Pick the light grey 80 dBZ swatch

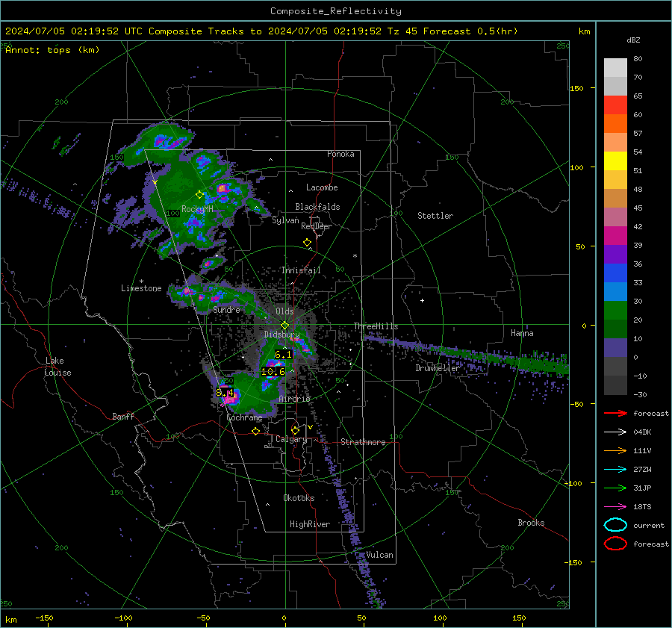pyautogui.click(x=615, y=67)
